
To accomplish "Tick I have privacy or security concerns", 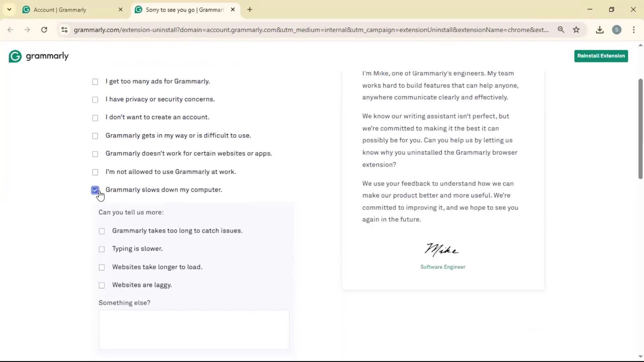I will point(95,100).
